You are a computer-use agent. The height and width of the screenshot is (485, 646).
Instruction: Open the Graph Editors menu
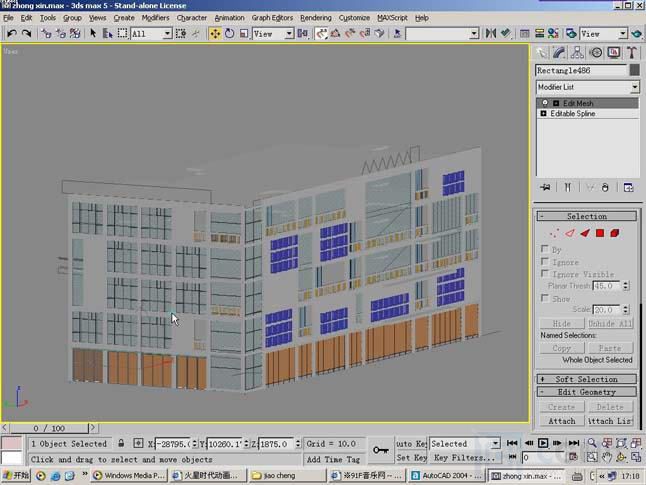(272, 18)
